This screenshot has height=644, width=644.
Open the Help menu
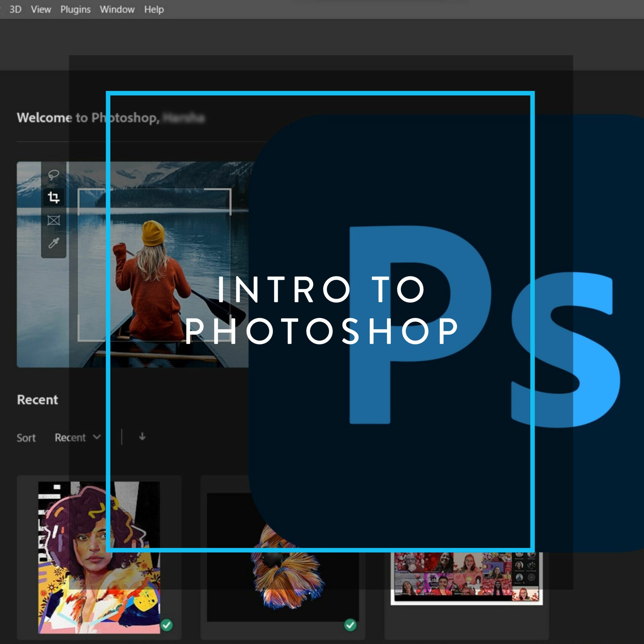(x=154, y=9)
